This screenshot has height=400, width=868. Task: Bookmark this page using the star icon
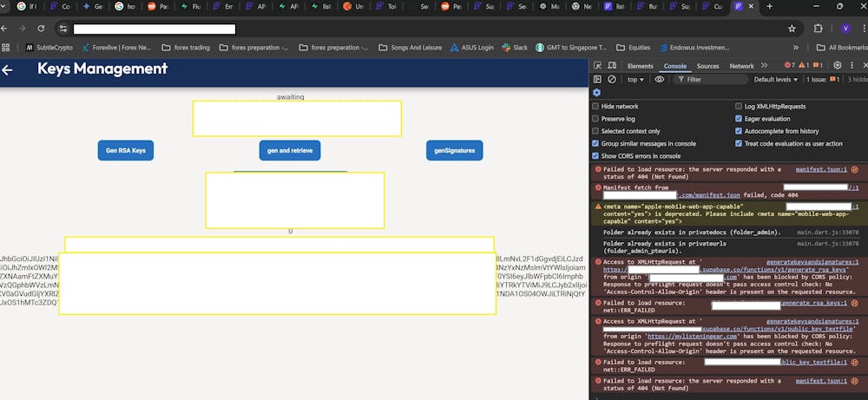[x=792, y=29]
